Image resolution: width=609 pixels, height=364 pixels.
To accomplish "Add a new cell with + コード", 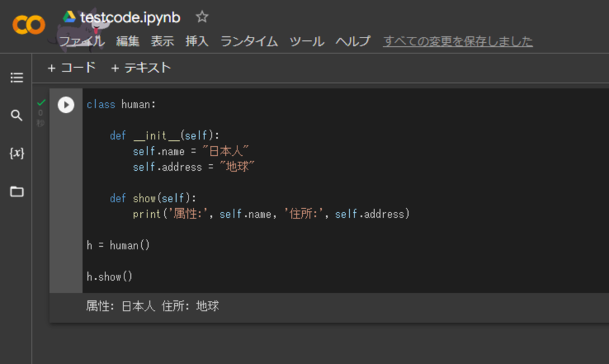I will coord(71,68).
